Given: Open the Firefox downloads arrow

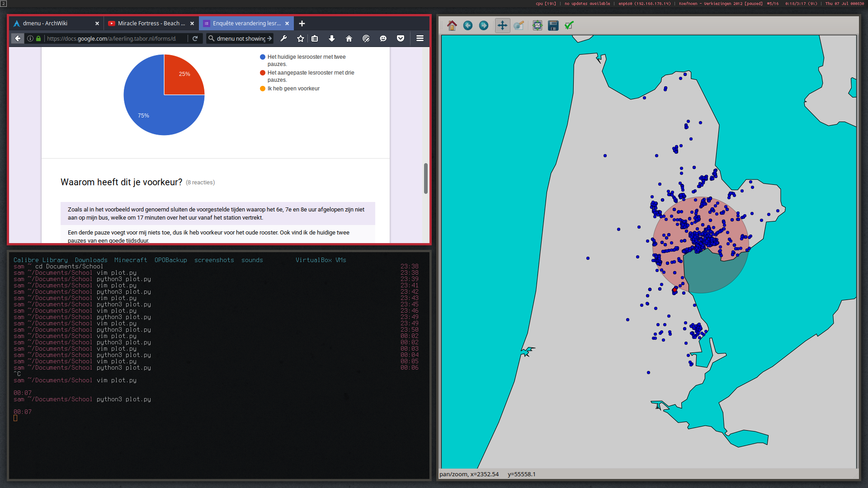Looking at the screenshot, I should pos(332,39).
